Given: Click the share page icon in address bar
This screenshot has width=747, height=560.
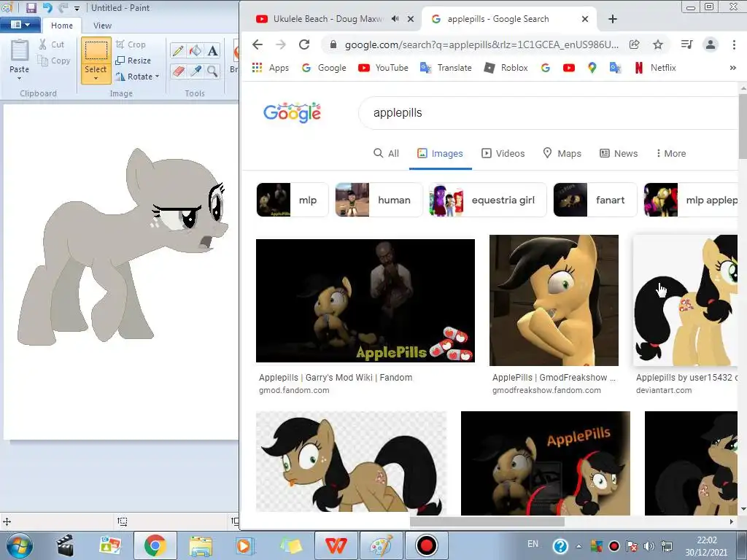Looking at the screenshot, I should point(634,44).
